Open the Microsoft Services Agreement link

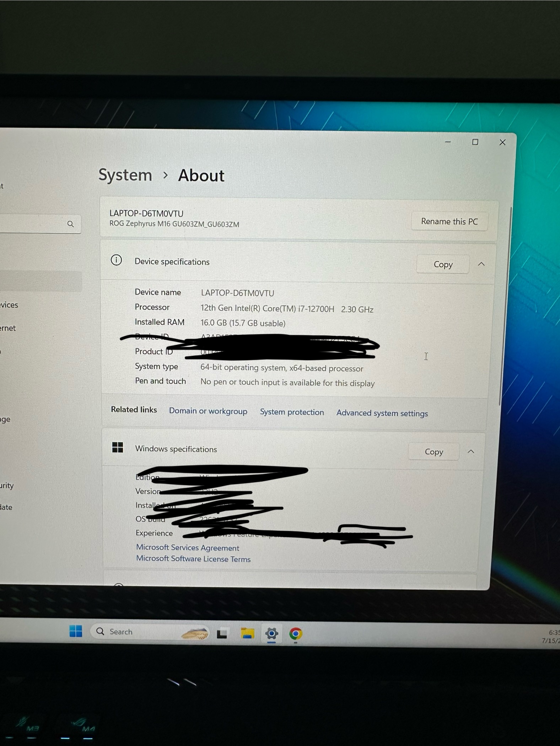(x=188, y=547)
